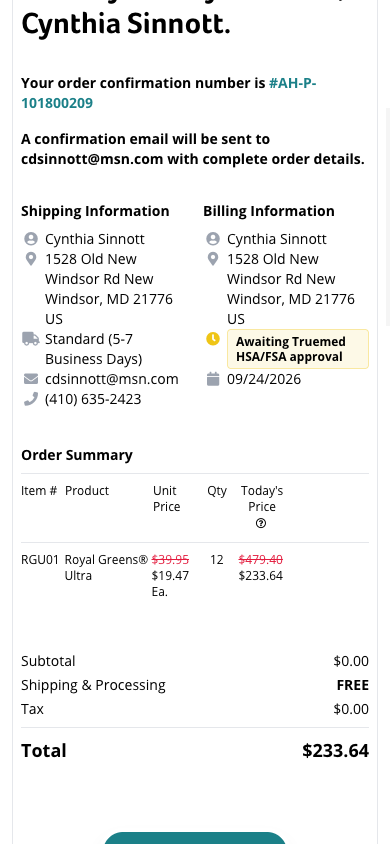Click the Royal Greens Ultra product name
390x844 pixels.
coord(106,567)
